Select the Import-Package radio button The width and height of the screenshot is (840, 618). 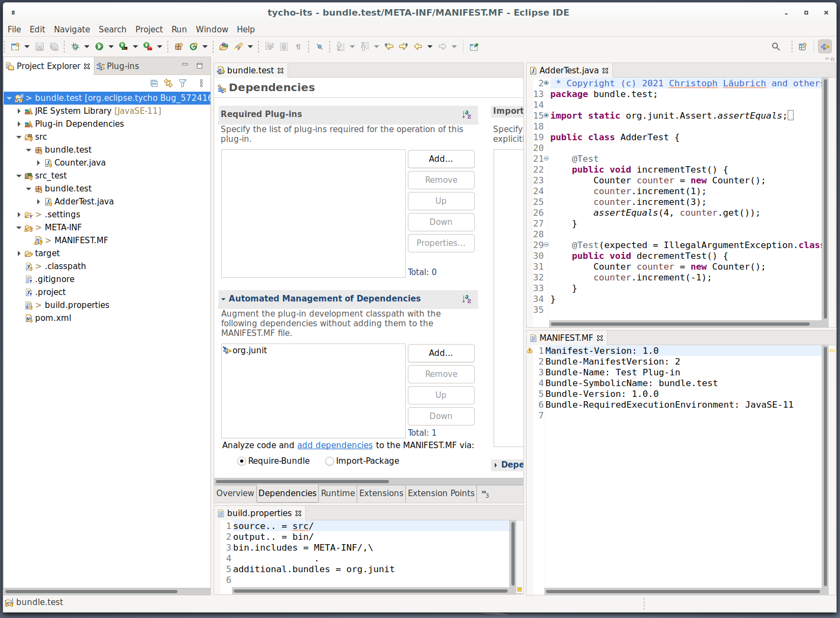coord(330,461)
